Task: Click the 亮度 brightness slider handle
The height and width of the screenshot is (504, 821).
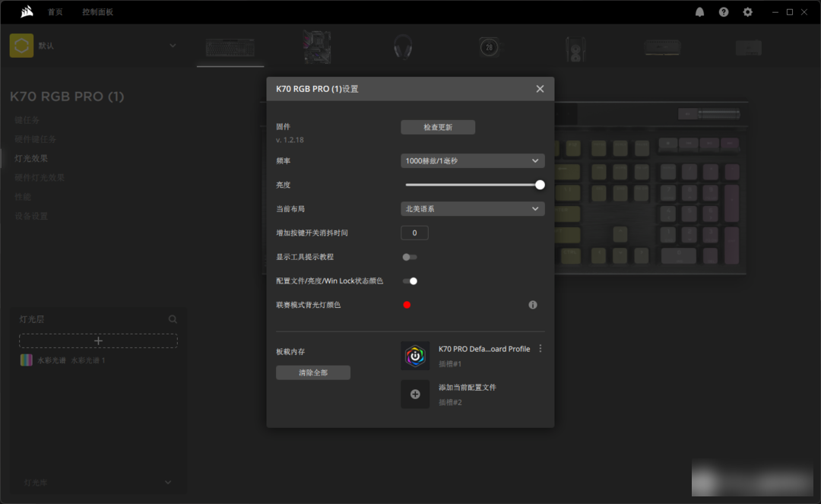Action: tap(540, 185)
